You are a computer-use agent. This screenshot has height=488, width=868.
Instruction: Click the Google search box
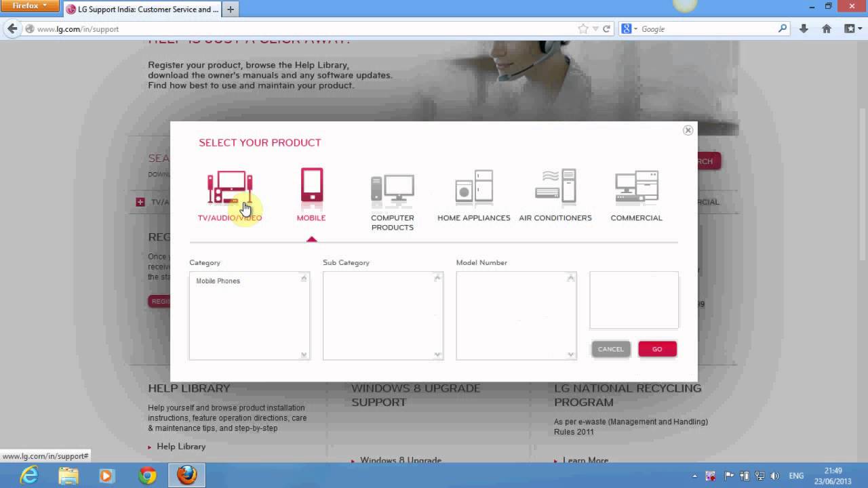coord(707,29)
